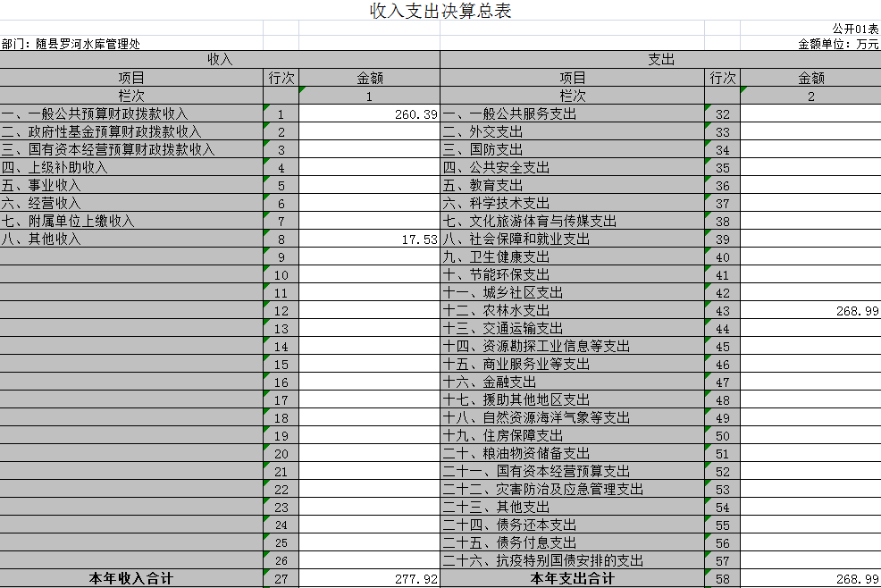Click value 17.53 for 其他收入
881x588 pixels.
click(x=369, y=239)
